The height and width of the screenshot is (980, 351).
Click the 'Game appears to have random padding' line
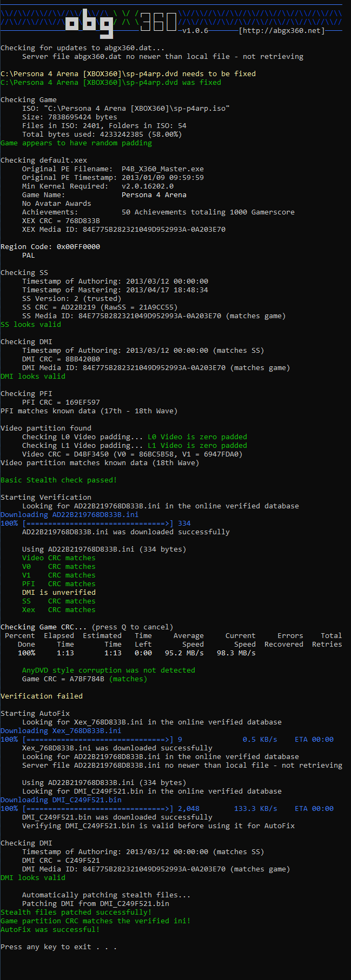pos(76,143)
